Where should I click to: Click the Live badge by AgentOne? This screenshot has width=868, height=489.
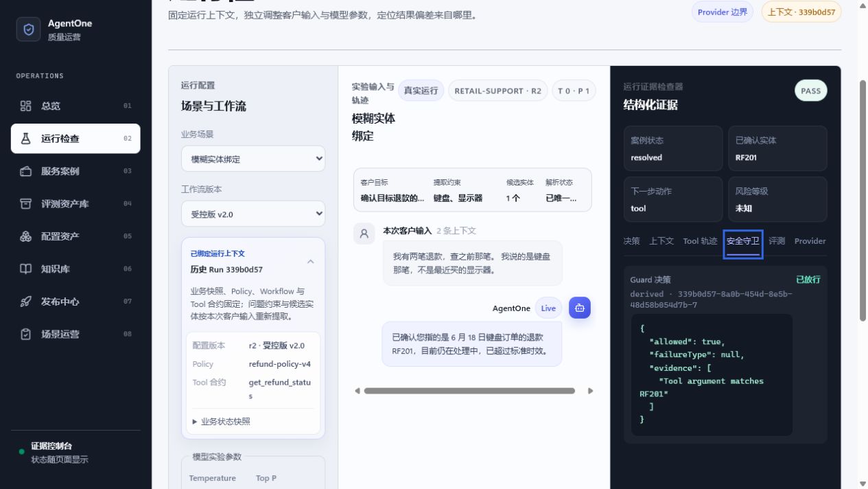548,308
